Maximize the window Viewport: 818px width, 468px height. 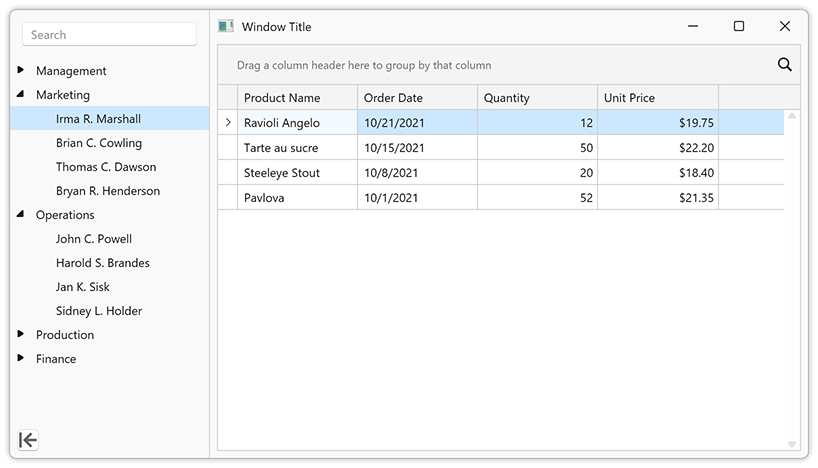click(x=738, y=27)
